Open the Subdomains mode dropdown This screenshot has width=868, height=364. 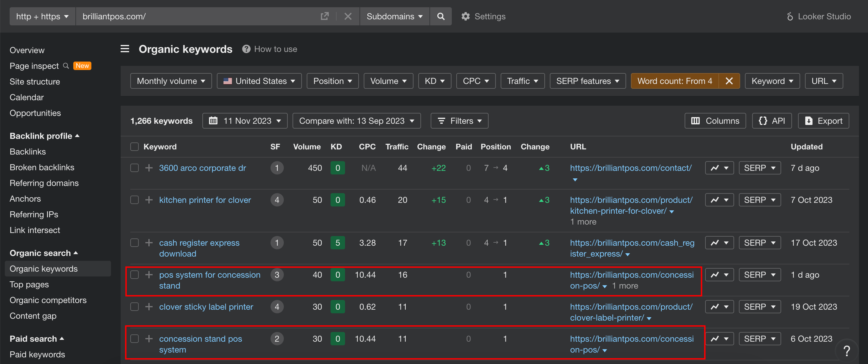coord(394,16)
